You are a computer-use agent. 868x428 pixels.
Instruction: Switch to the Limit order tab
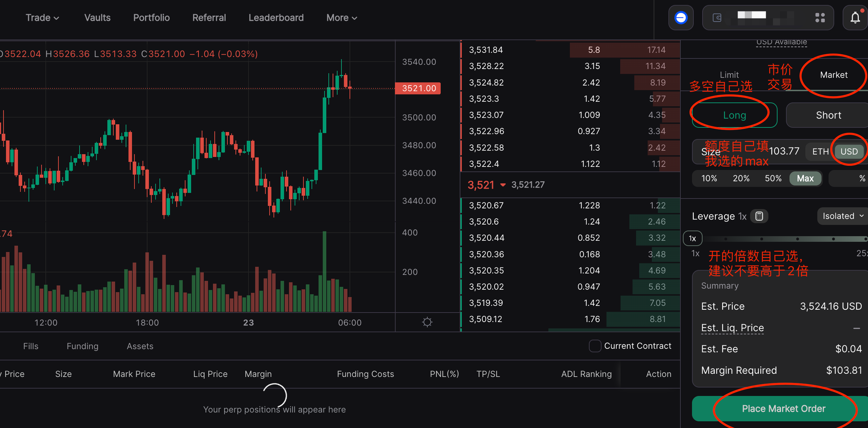[x=729, y=75]
